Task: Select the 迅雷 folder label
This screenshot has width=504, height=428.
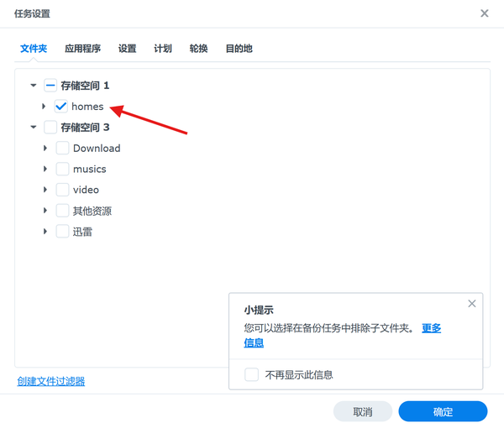Action: click(82, 232)
